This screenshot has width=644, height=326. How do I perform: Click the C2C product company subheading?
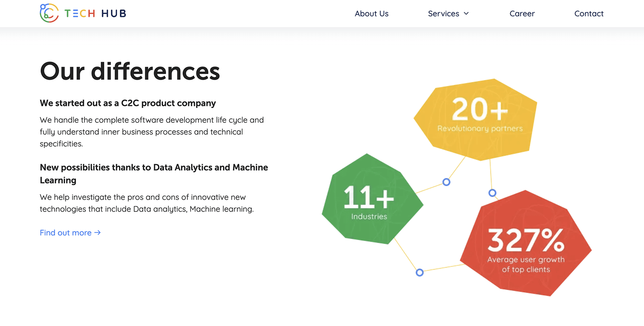click(x=128, y=103)
